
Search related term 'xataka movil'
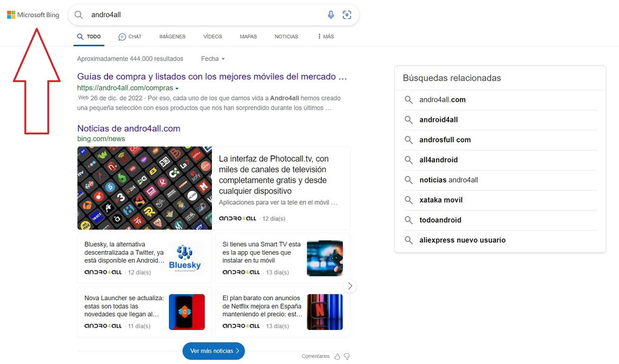[x=441, y=200]
